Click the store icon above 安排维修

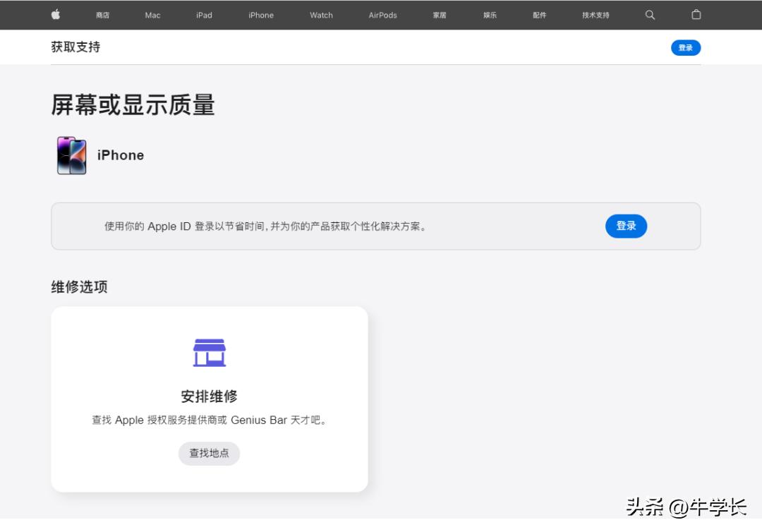tap(209, 351)
